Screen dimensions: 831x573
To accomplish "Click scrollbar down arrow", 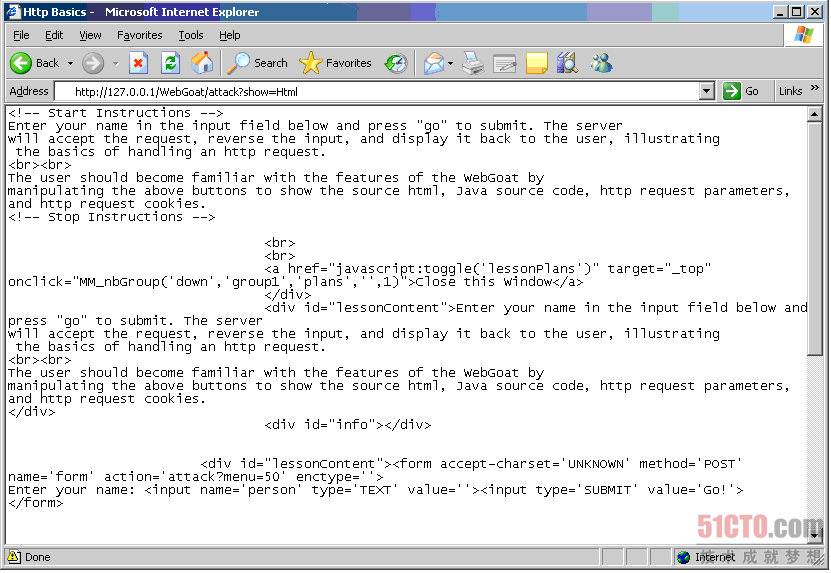I will 814,535.
